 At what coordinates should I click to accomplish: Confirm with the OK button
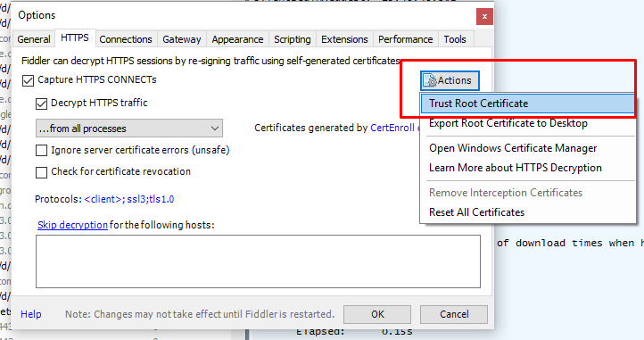point(377,314)
